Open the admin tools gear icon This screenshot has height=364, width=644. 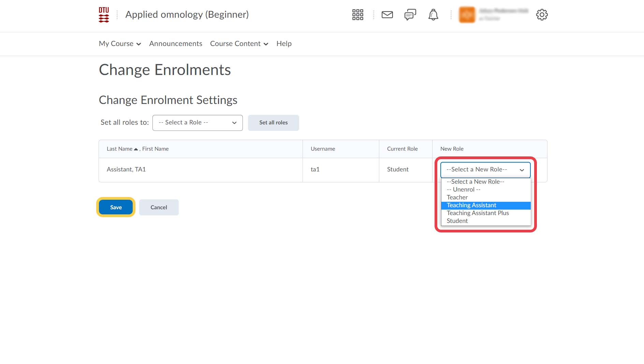coord(542,15)
